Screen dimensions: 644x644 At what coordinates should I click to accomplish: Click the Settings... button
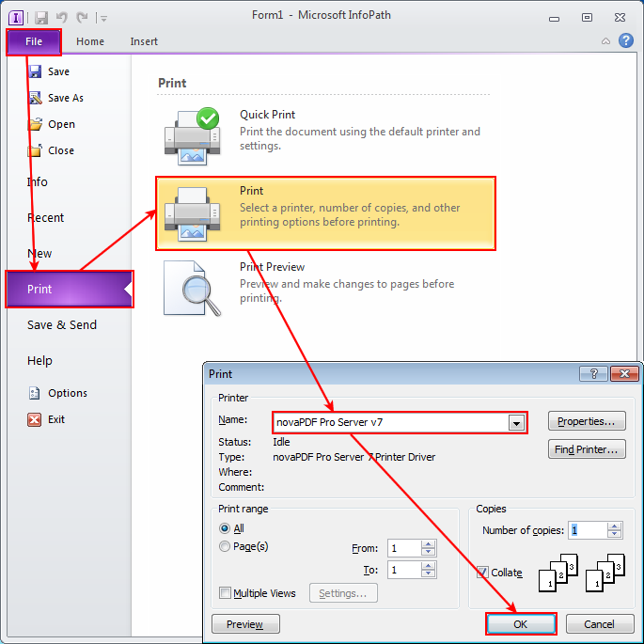point(343,593)
